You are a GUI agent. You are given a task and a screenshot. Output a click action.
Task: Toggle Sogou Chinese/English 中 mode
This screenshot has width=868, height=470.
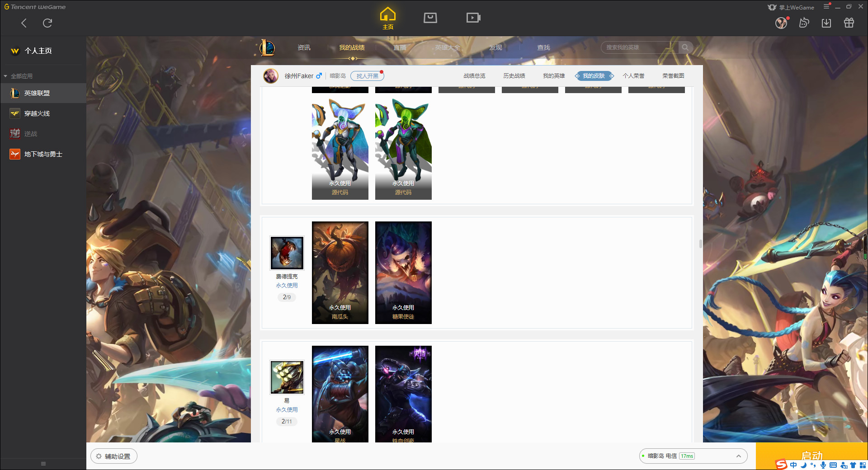(x=793, y=465)
